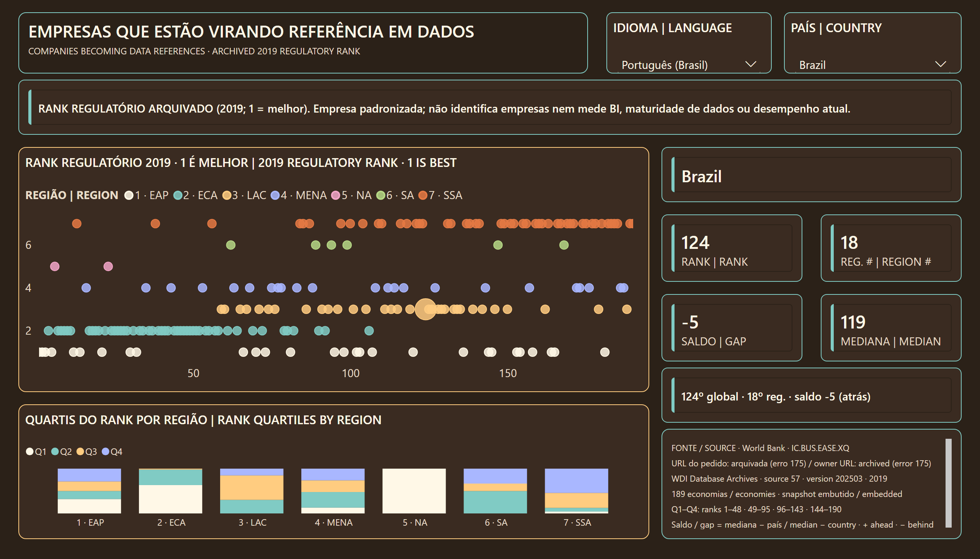Toggle the Q1 quartile legend item
This screenshot has height=559, width=980.
click(36, 451)
